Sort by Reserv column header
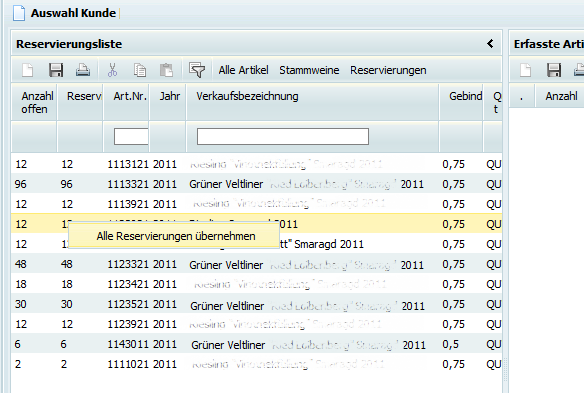 (80, 102)
